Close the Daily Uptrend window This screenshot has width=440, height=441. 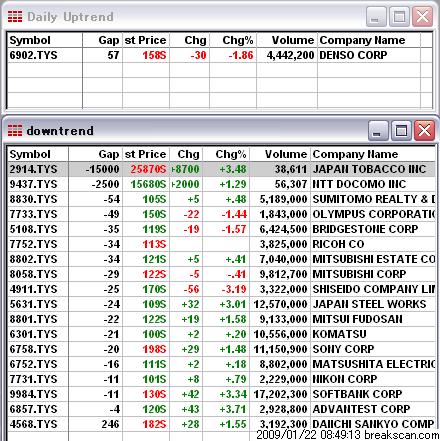[422, 16]
